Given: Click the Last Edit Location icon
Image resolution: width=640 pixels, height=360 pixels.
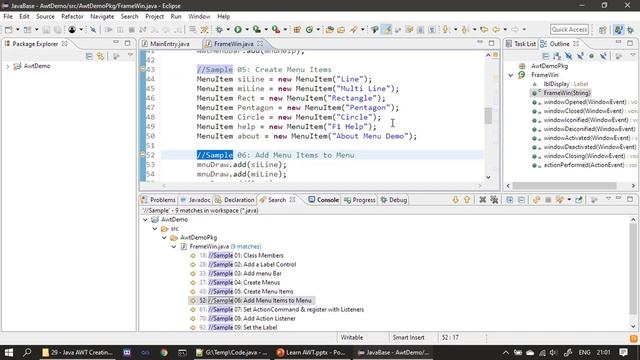Looking at the screenshot, I should (x=484, y=29).
